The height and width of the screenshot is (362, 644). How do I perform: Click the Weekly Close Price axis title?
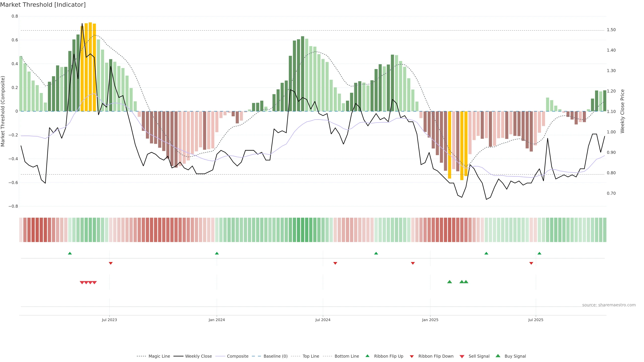tap(623, 111)
